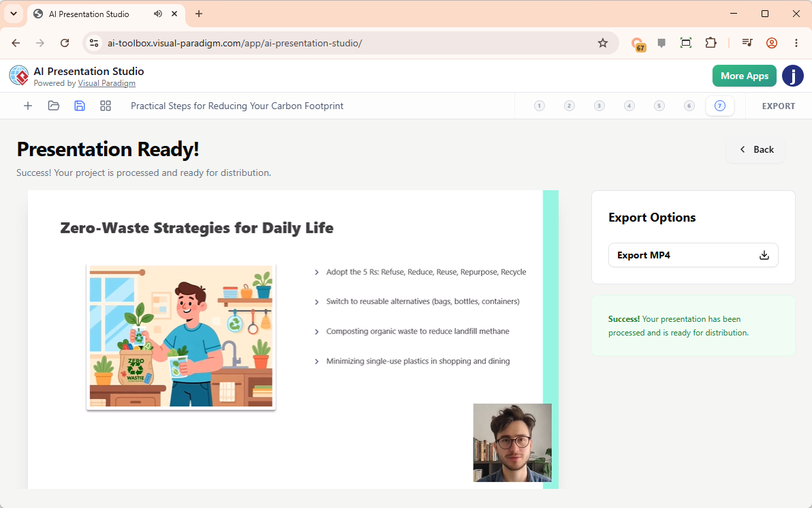This screenshot has width=812, height=508.
Task: Click the green Success message box
Action: pyautogui.click(x=693, y=325)
